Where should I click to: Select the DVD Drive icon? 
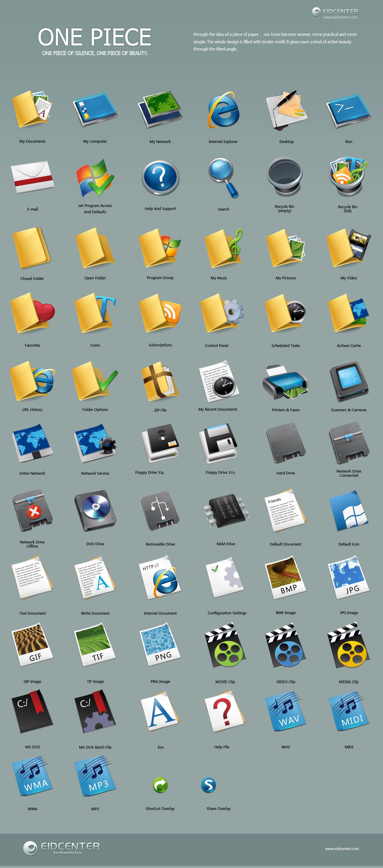[95, 511]
